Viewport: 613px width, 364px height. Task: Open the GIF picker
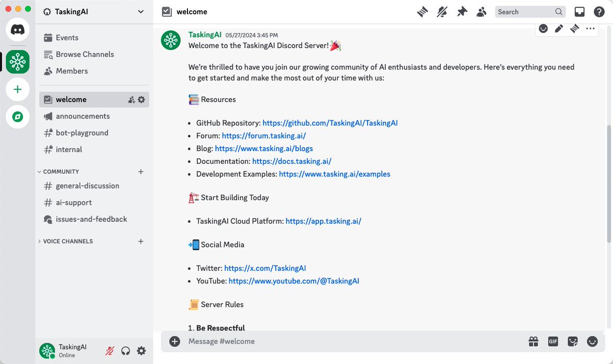pyautogui.click(x=553, y=342)
